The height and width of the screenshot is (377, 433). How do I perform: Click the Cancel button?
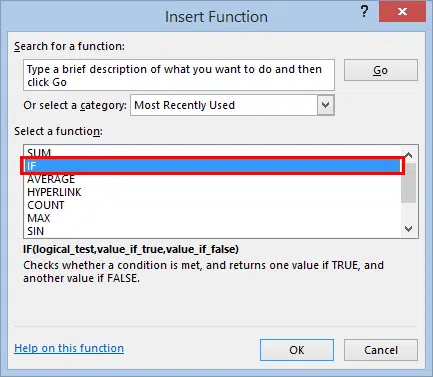(x=381, y=350)
